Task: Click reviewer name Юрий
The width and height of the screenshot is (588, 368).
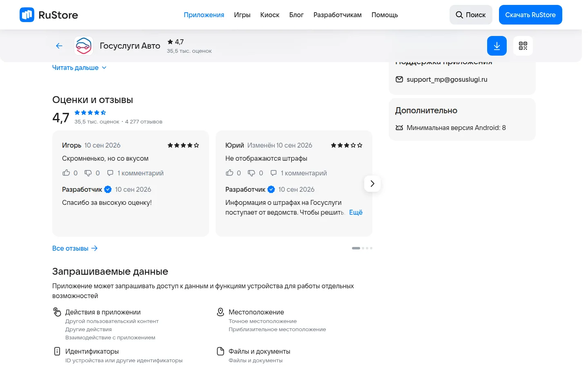Action: coord(235,145)
